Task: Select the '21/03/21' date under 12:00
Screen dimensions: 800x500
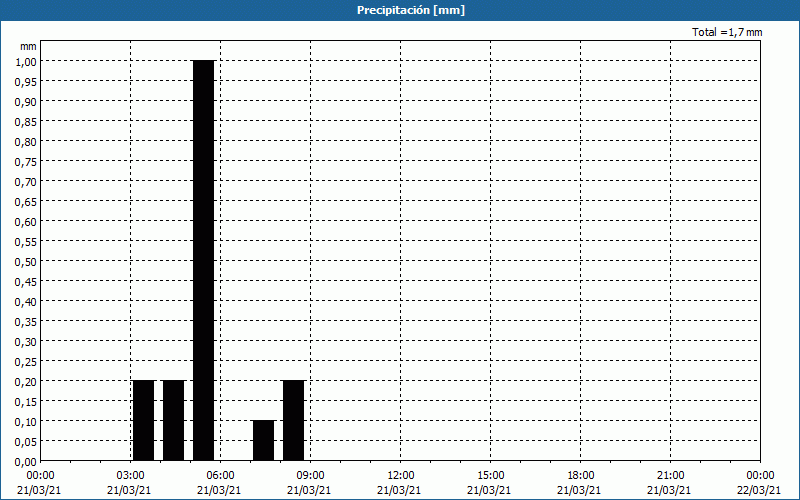Action: pyautogui.click(x=399, y=490)
